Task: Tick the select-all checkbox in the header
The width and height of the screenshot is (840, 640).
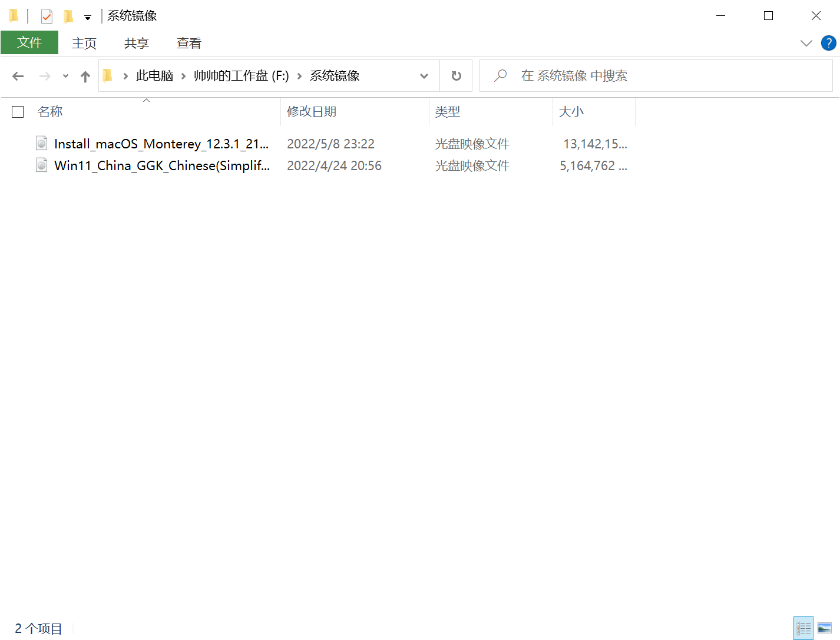Action: [18, 112]
